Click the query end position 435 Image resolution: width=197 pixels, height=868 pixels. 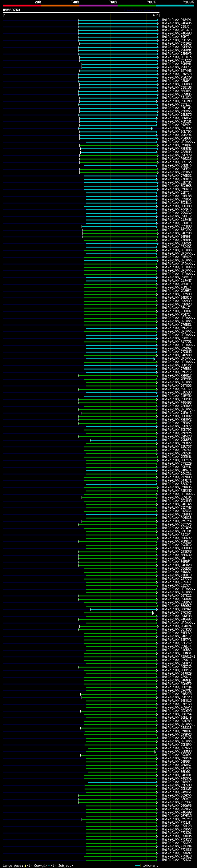pyautogui.click(x=155, y=15)
